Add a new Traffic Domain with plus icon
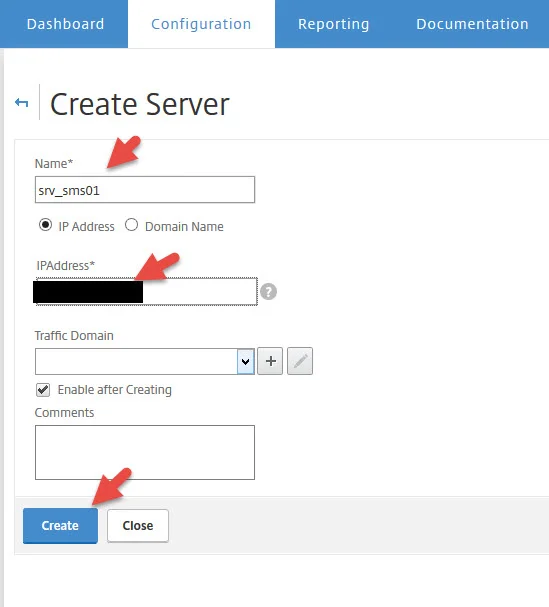This screenshot has width=549, height=607. tap(270, 361)
